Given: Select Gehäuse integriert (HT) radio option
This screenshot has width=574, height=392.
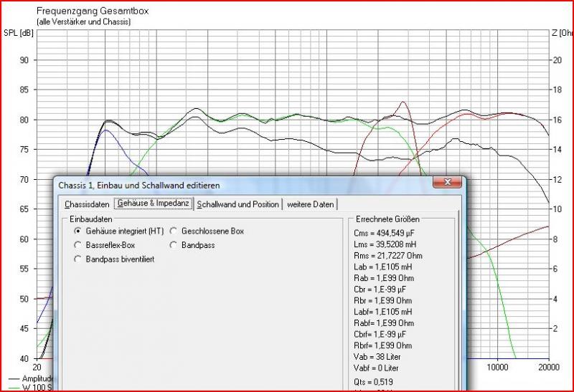Looking at the screenshot, I should pyautogui.click(x=79, y=231).
